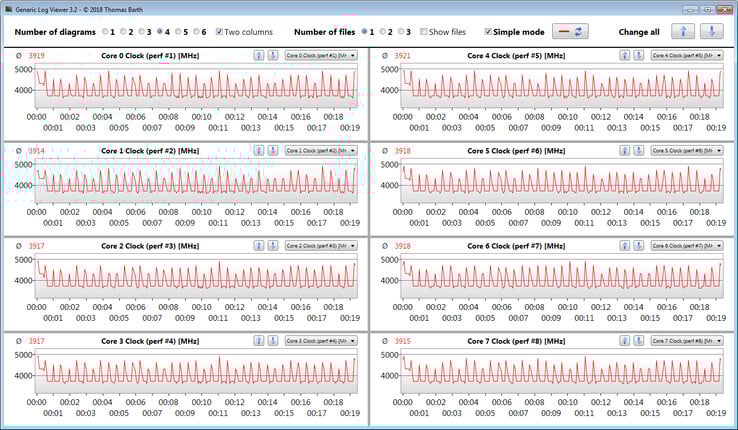
Task: Click the Core 7 Clock graph plot
Action: coord(562,371)
